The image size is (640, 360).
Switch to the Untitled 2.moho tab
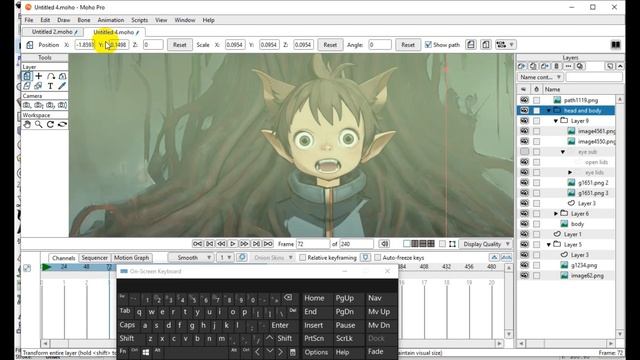click(x=52, y=31)
